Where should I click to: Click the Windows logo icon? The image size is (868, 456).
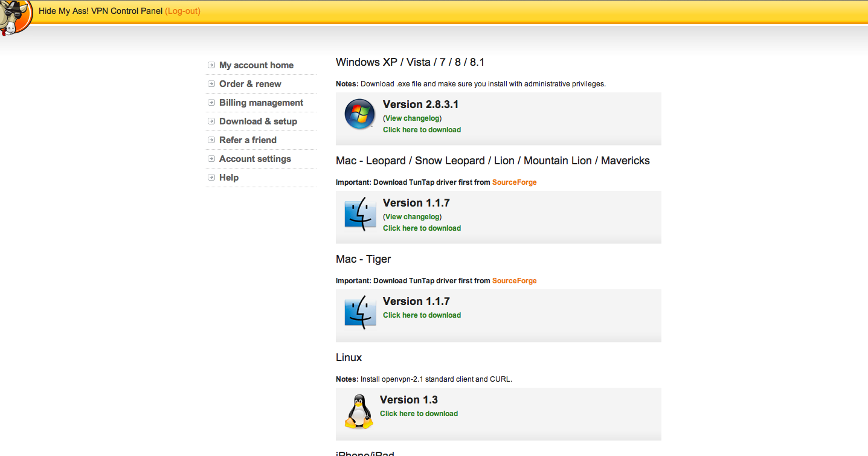(359, 114)
